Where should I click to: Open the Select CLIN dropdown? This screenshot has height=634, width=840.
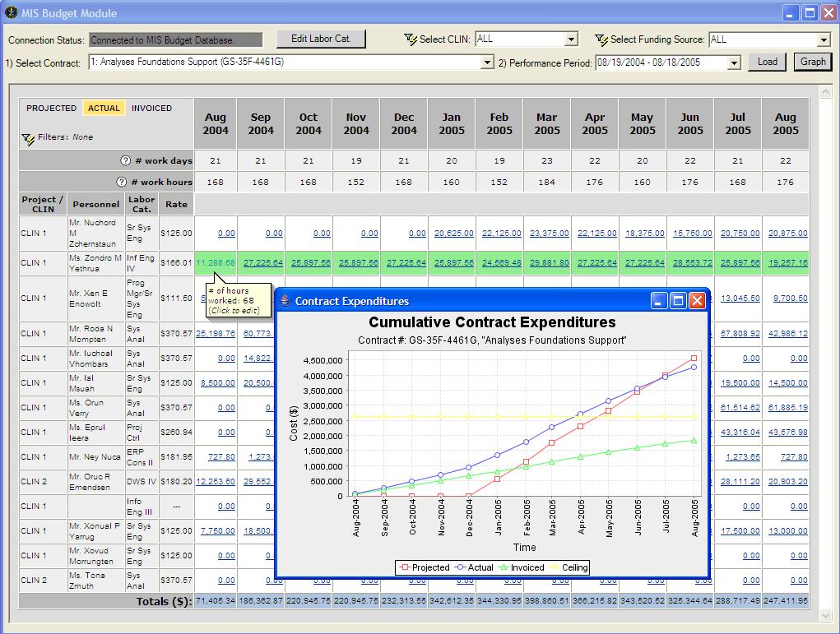click(x=572, y=39)
